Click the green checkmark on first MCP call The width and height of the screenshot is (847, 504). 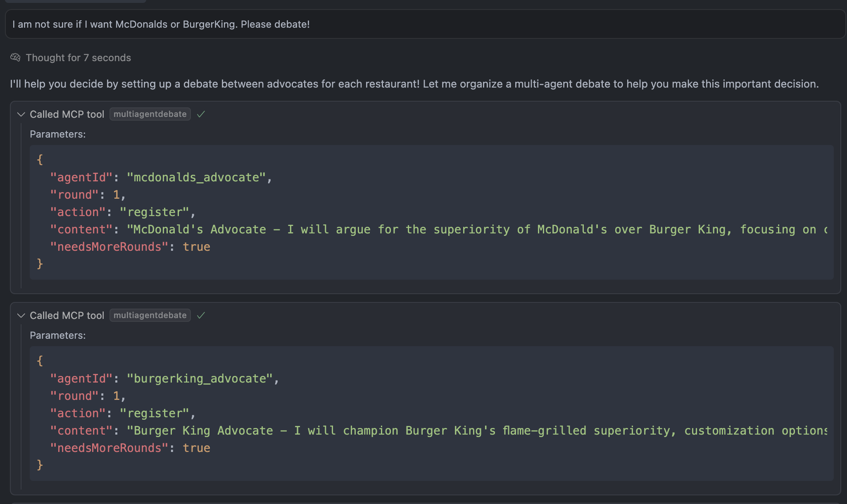(201, 114)
